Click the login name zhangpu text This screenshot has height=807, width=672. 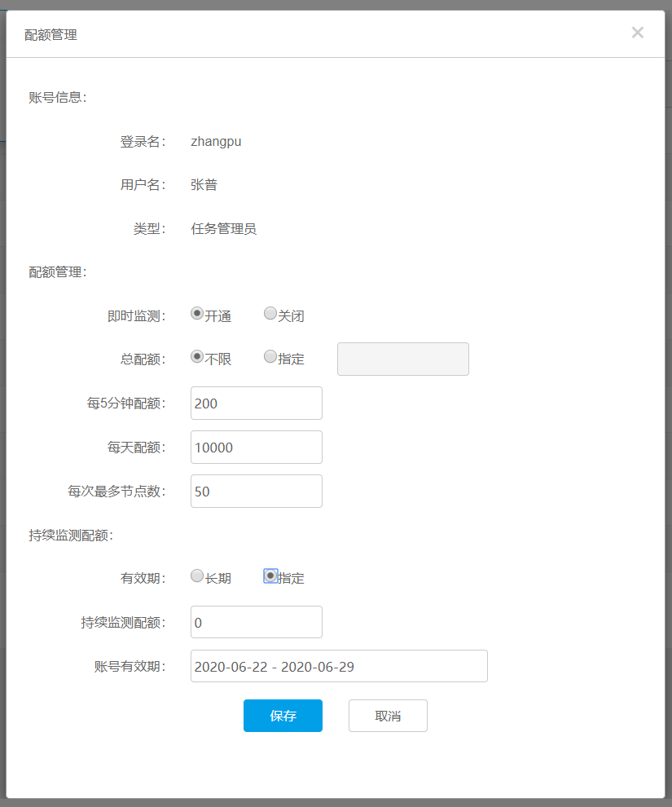[216, 141]
